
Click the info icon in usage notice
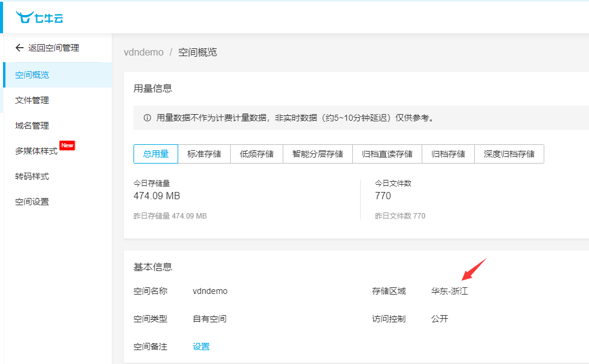pyautogui.click(x=147, y=118)
